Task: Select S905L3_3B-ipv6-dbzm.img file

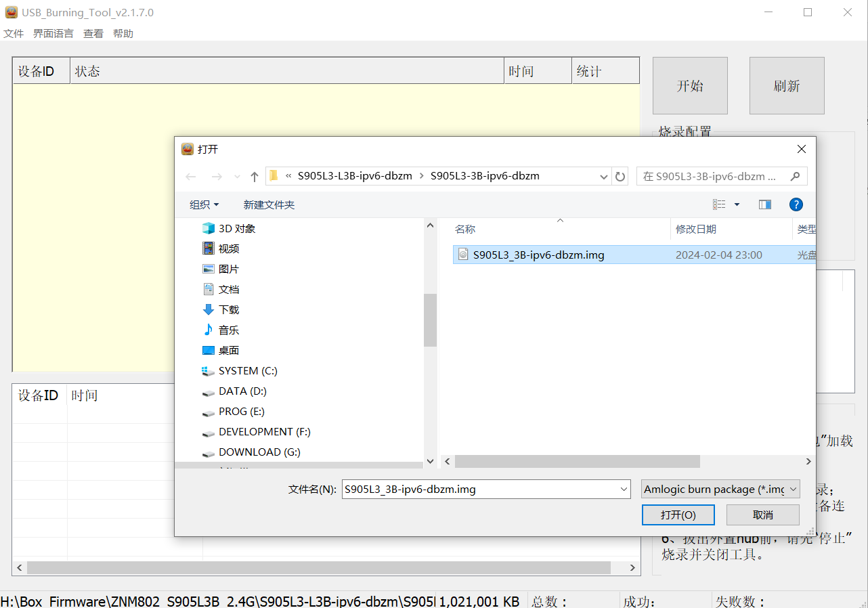Action: pos(538,255)
